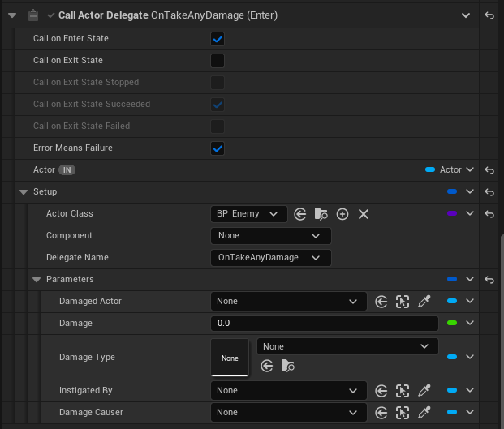Click the Delegate Name label
The image size is (504, 429).
coord(77,258)
